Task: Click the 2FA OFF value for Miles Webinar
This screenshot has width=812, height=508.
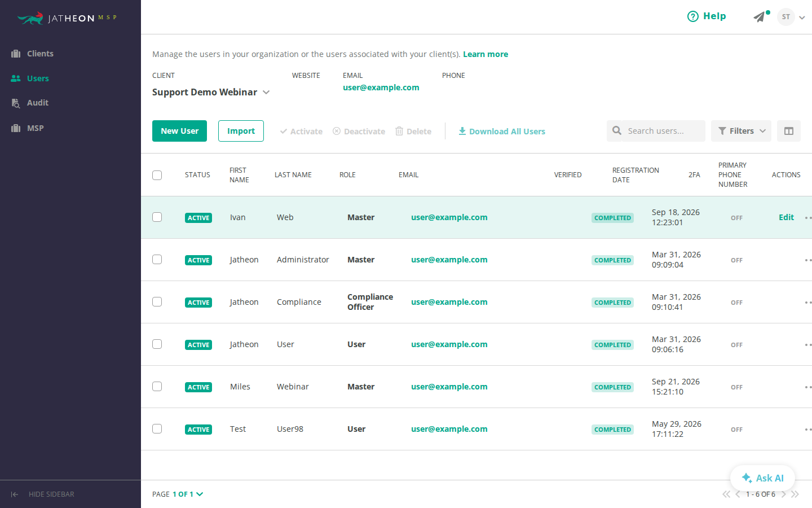Action: click(x=736, y=387)
